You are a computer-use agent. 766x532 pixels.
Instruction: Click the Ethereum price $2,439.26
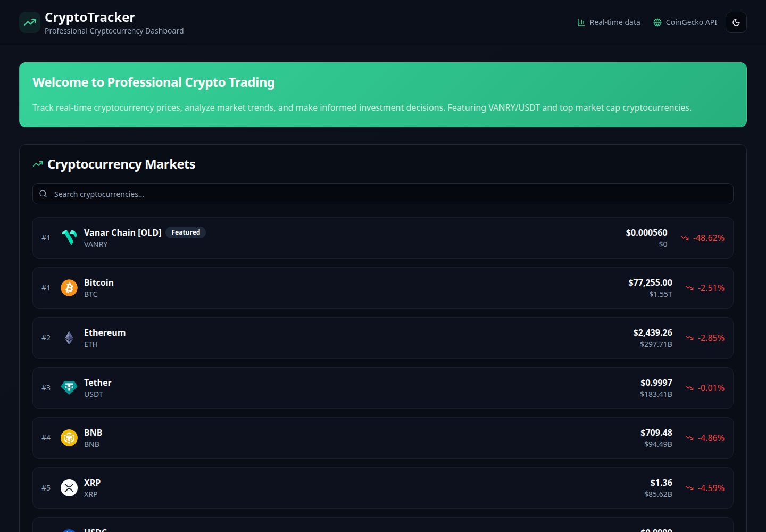click(x=653, y=332)
